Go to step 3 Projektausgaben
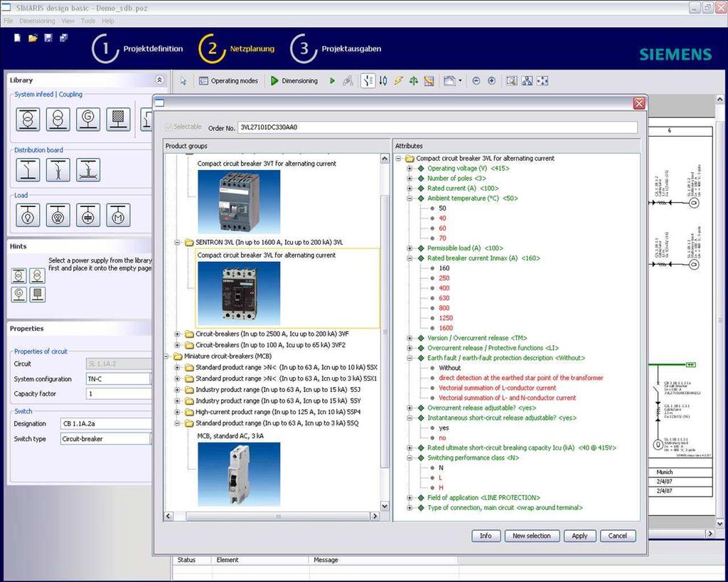 tap(336, 48)
